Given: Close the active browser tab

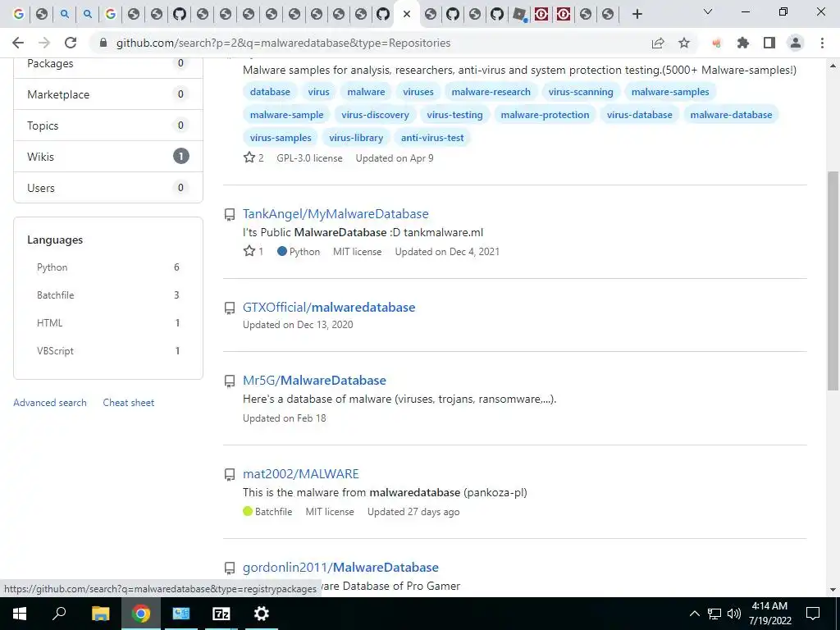Looking at the screenshot, I should click(407, 14).
